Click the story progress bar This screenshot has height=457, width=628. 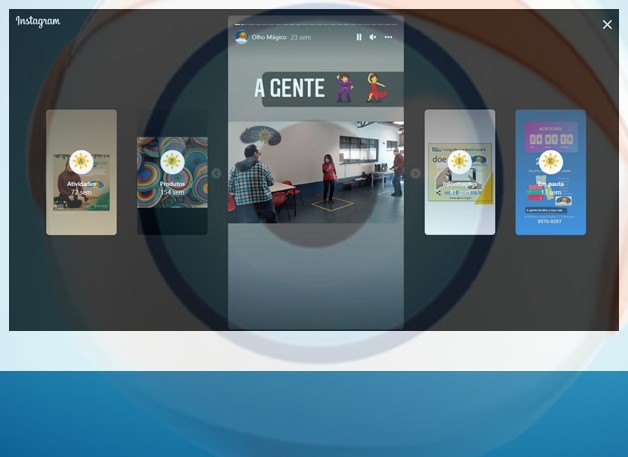click(x=316, y=24)
